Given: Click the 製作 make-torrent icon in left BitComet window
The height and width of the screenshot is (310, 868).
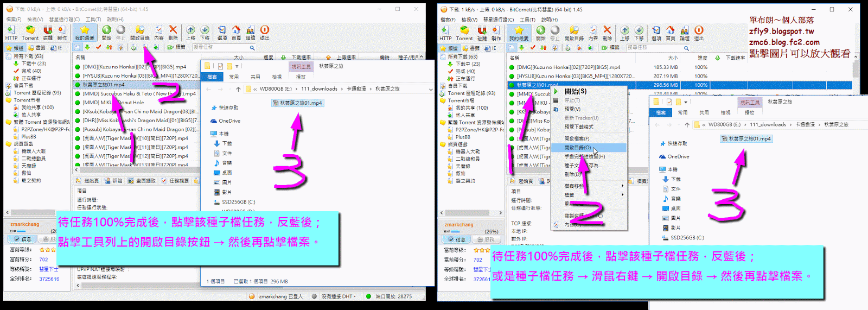Looking at the screenshot, I should pos(62,33).
